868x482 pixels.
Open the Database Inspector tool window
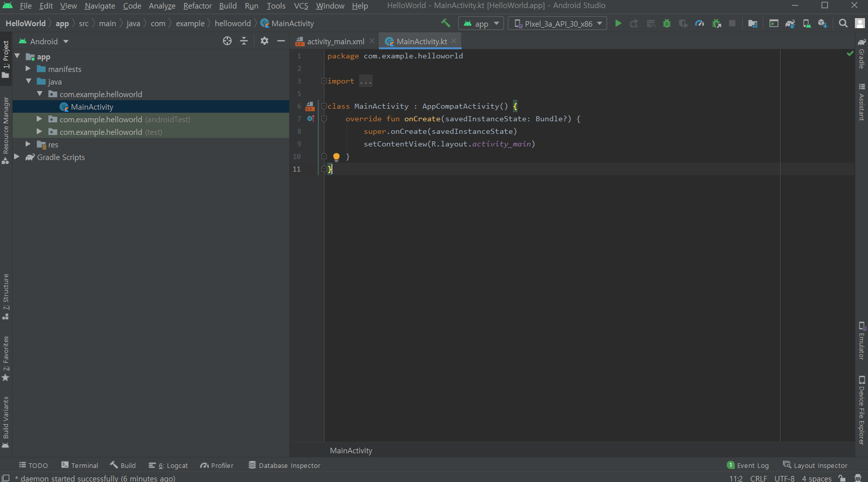[284, 465]
